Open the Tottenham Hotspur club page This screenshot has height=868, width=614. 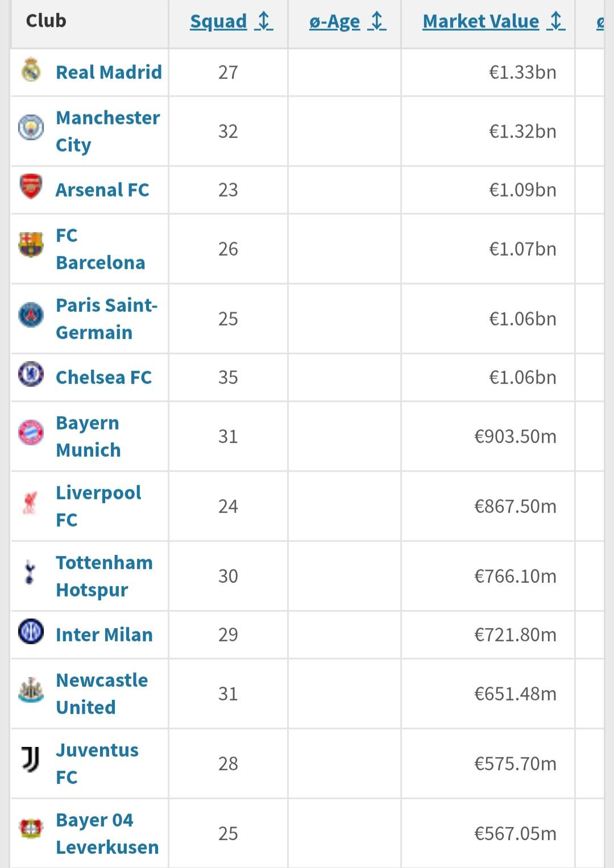pos(104,576)
